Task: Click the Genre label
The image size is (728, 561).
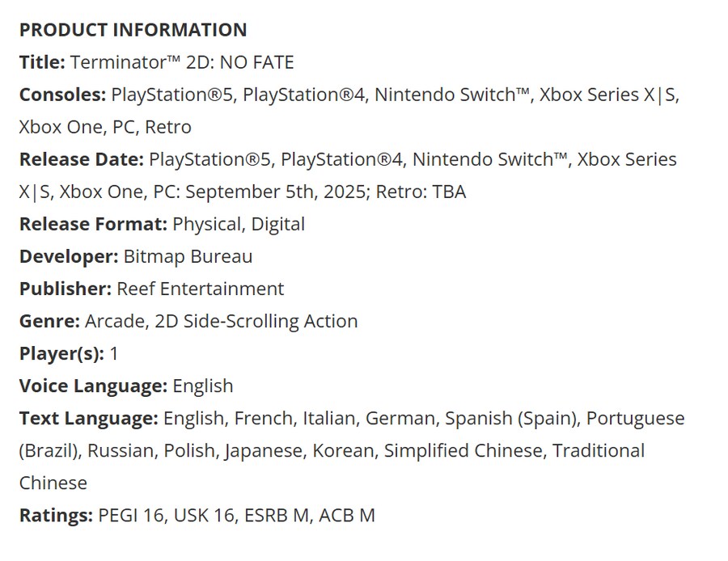Action: pyautogui.click(x=49, y=321)
